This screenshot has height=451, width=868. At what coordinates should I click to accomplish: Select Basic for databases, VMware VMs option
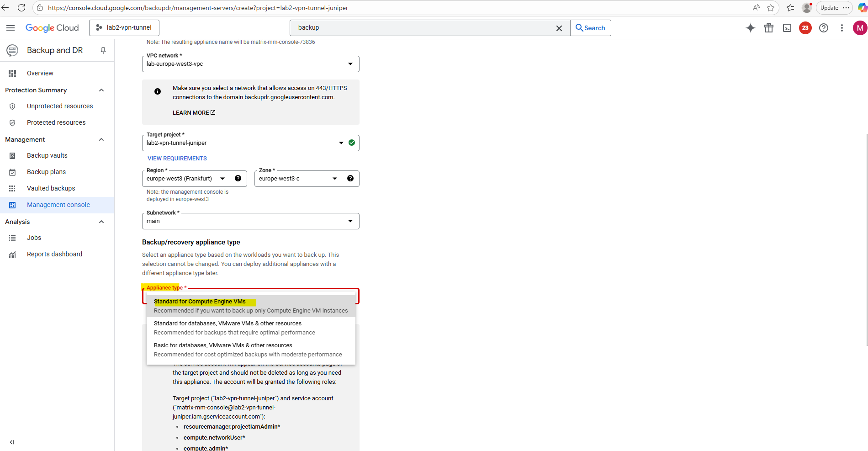coord(251,350)
